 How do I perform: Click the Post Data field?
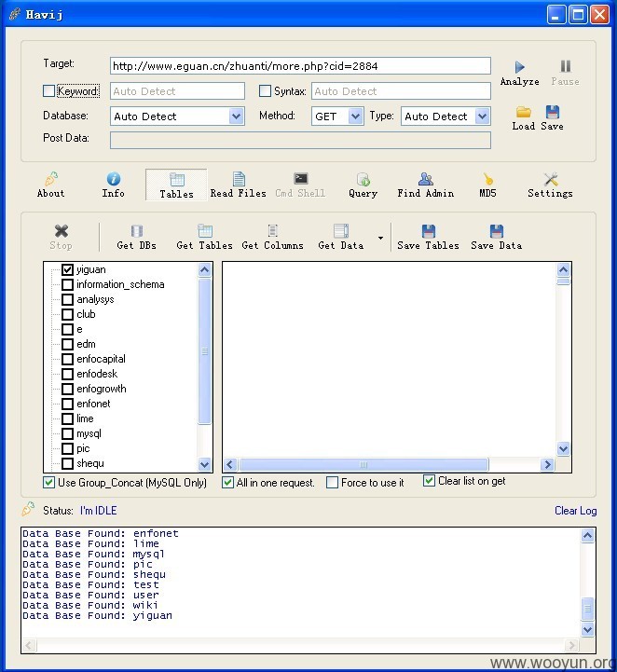[x=300, y=141]
